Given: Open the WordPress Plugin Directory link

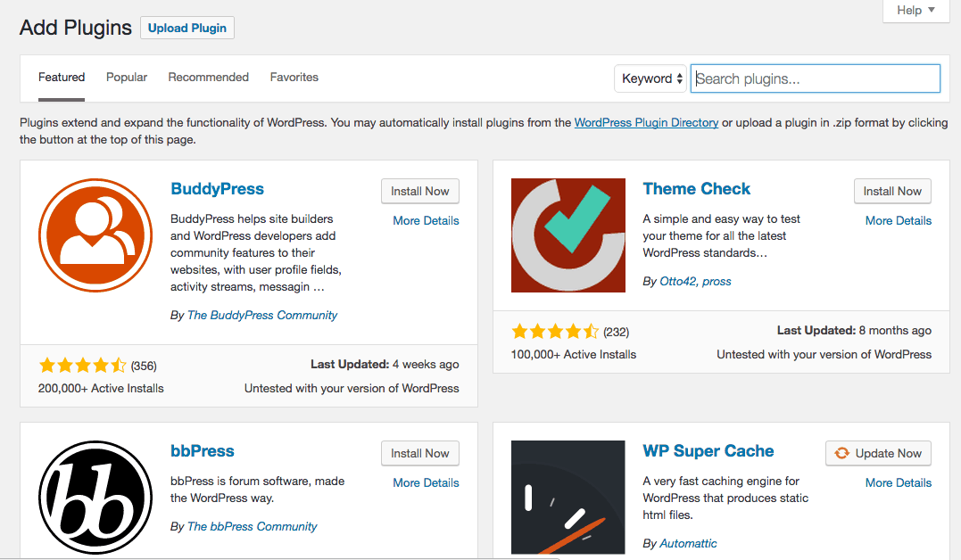Looking at the screenshot, I should pos(646,122).
